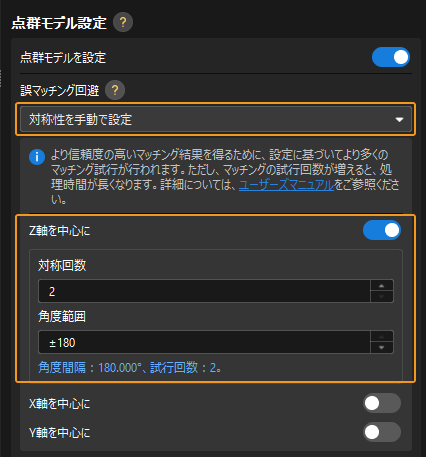This screenshot has height=457, width=426.
Task: Open the ユーザーズマニュアル link
Action: tap(286, 185)
